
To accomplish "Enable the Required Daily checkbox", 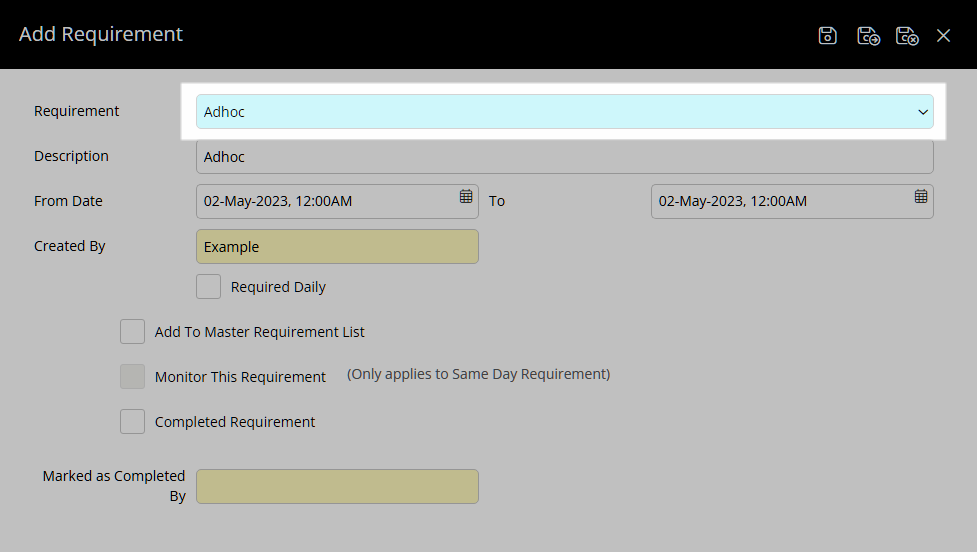I will click(209, 287).
